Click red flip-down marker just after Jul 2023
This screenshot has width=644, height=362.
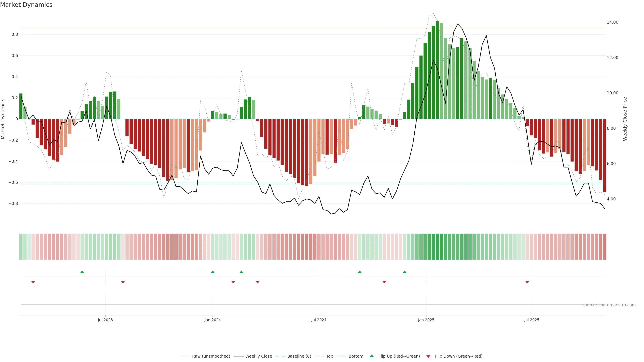[123, 282]
